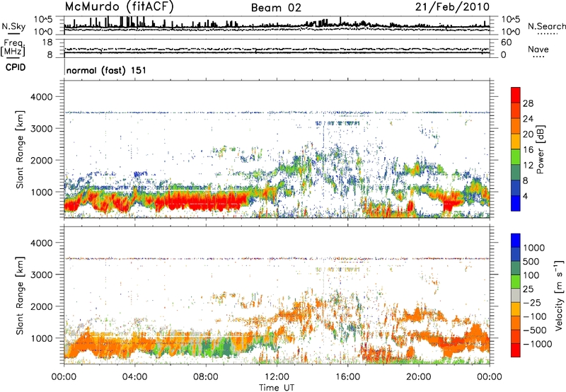Click the -100 label on Velocity colorbar
This screenshot has height=392, width=566.
click(x=534, y=316)
